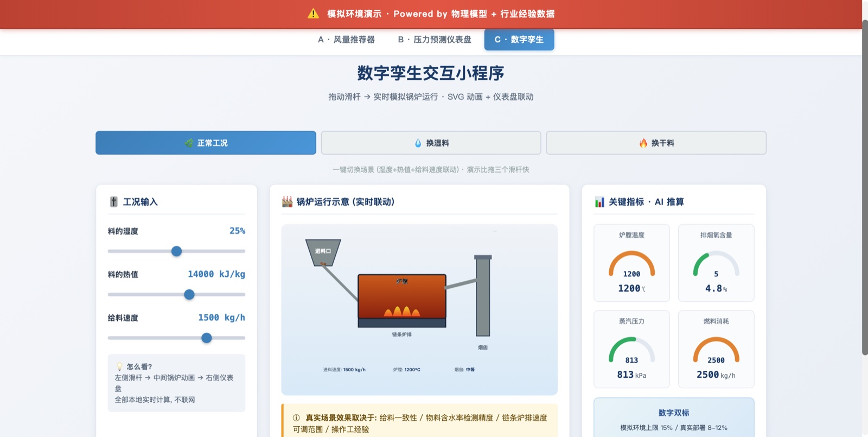The image size is (868, 437).
Task: Click the factory icon beside 锅炉运行示意
Action: (x=288, y=202)
